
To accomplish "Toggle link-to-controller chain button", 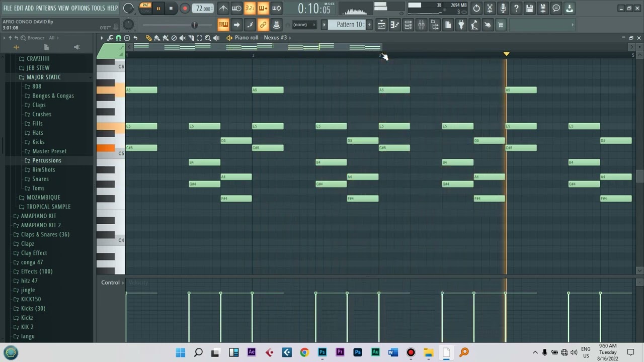I will point(263,25).
